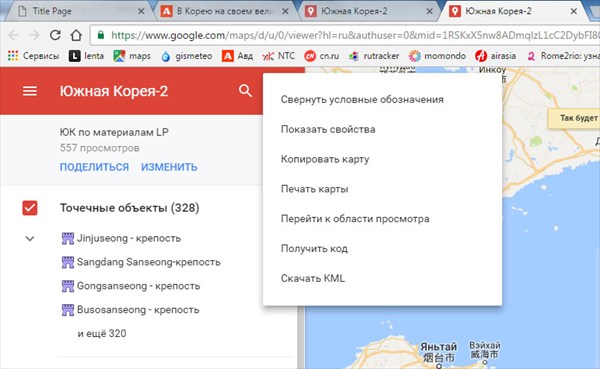
Task: Open the hamburger menu in the Южная Корея-2 header
Action: pos(30,91)
